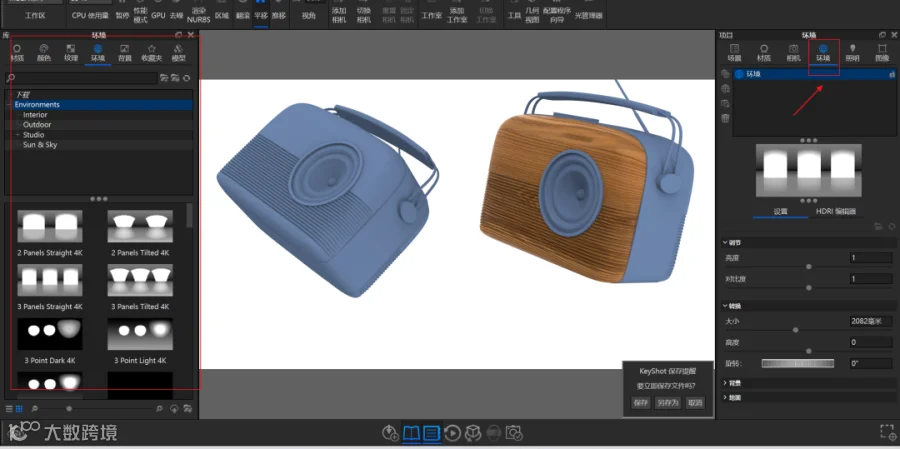Toggle the lock on the 环境 list item
The height and width of the screenshot is (449, 900).
coord(891,74)
